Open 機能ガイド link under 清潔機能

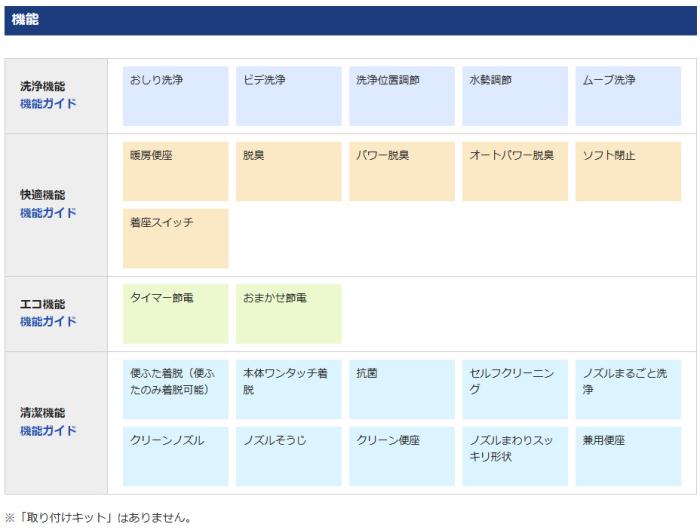pyautogui.click(x=48, y=431)
